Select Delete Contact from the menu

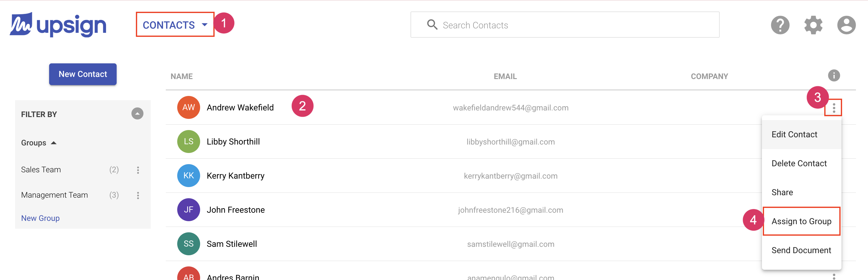[799, 163]
